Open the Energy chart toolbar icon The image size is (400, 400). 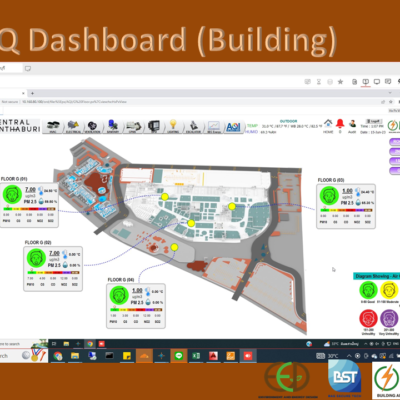point(214,126)
